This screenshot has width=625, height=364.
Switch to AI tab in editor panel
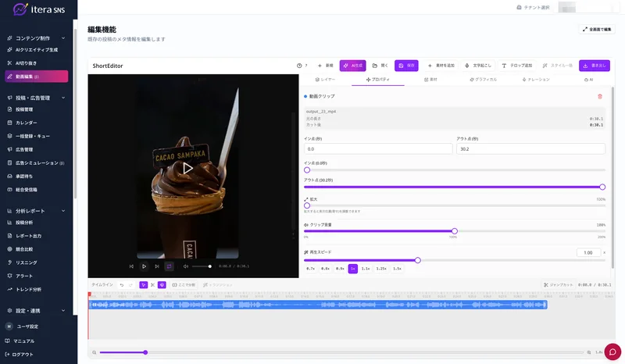click(588, 80)
